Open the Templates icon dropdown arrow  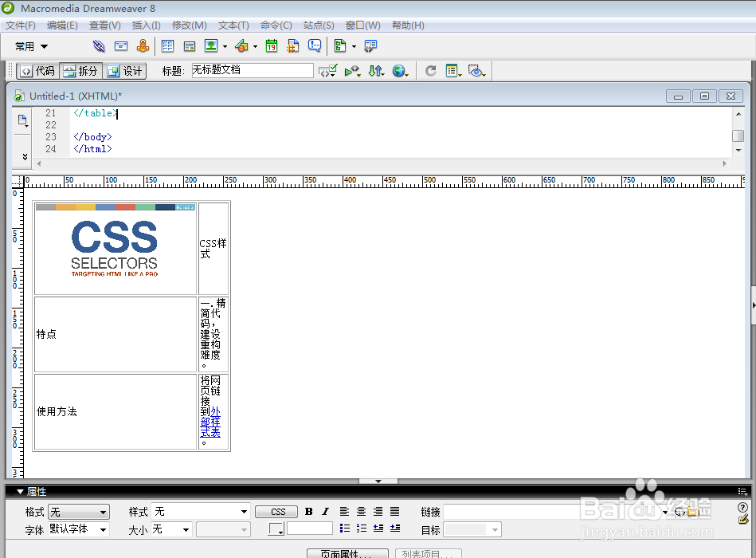[354, 47]
